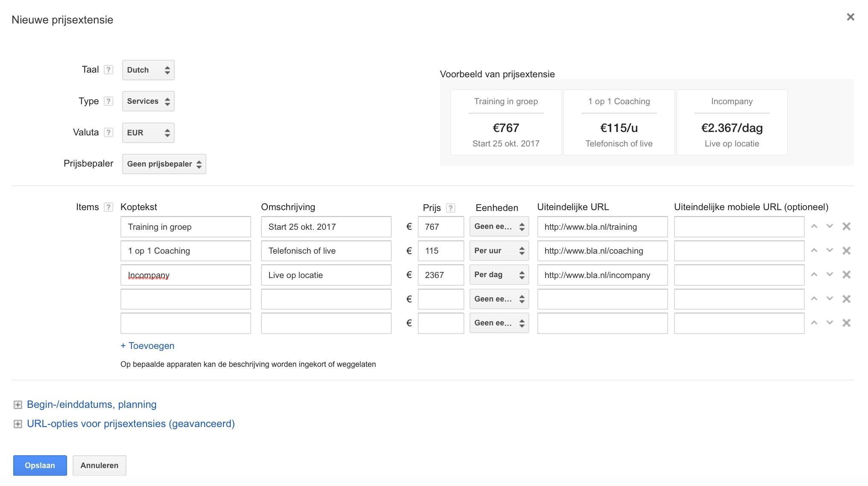Open help icon next to Prijs
The image size is (868, 486).
tap(450, 208)
